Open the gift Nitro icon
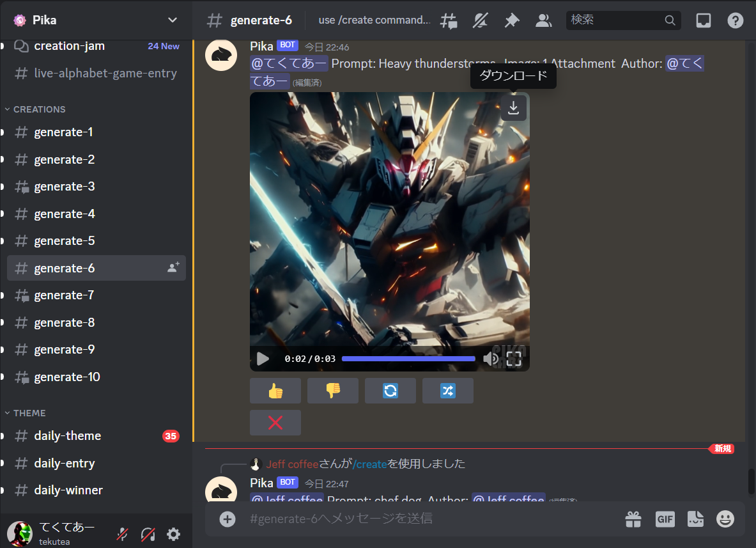The width and height of the screenshot is (756, 548). [x=633, y=519]
